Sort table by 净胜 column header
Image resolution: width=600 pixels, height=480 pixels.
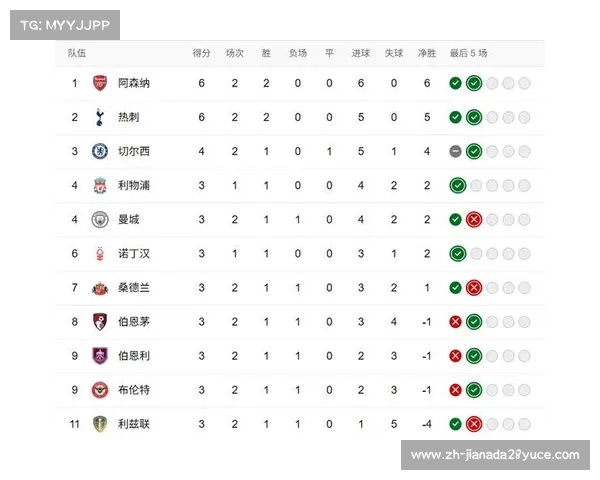pos(427,53)
